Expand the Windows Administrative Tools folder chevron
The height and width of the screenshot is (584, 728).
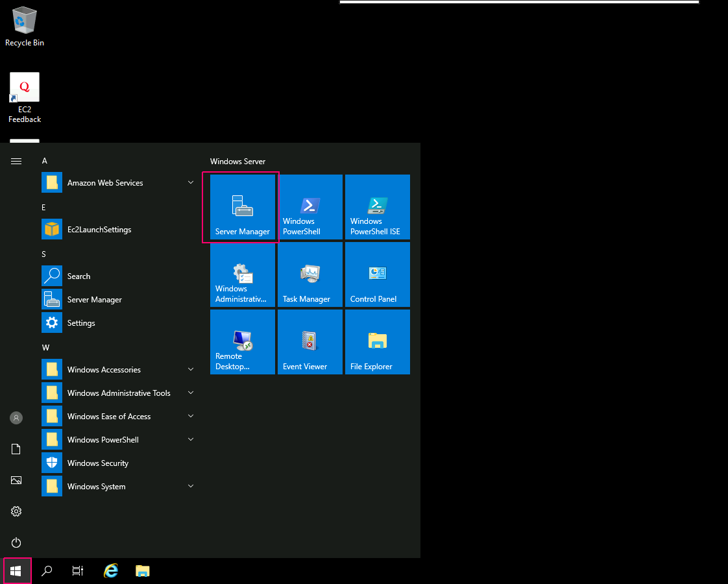190,393
